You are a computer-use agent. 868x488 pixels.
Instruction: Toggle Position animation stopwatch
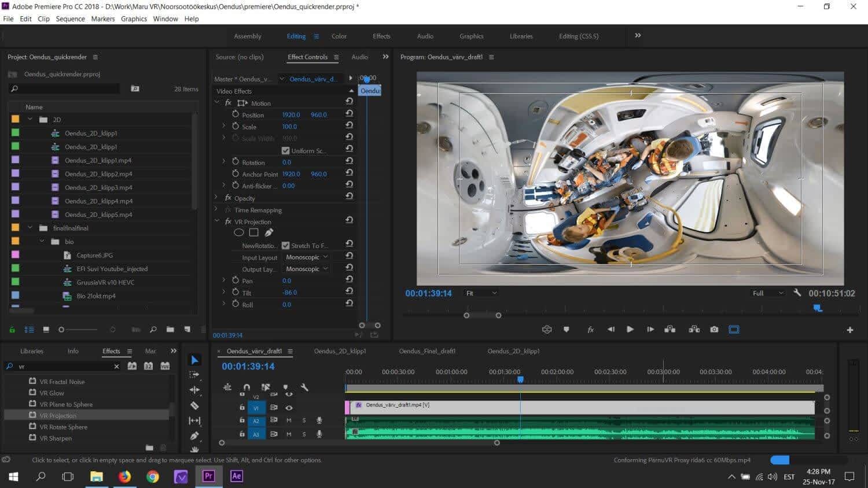coord(236,114)
